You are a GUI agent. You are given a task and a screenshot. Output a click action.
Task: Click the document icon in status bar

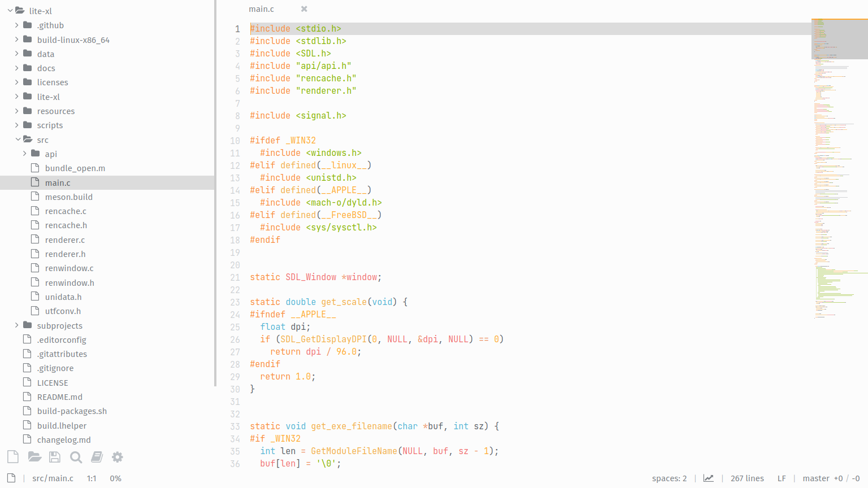tap(11, 478)
